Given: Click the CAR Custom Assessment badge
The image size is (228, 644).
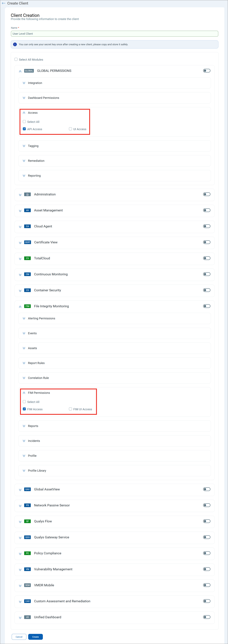Looking at the screenshot, I should click(27, 601).
